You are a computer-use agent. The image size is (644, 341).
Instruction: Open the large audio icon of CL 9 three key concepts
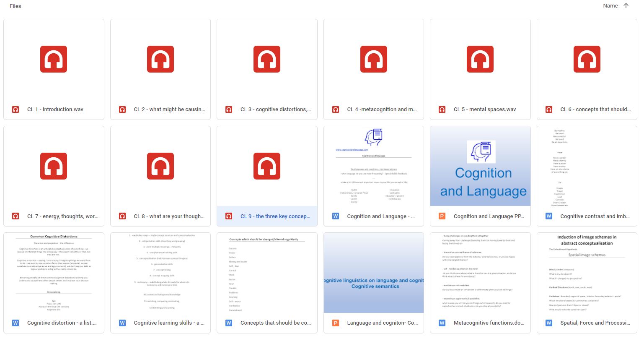[x=267, y=166]
